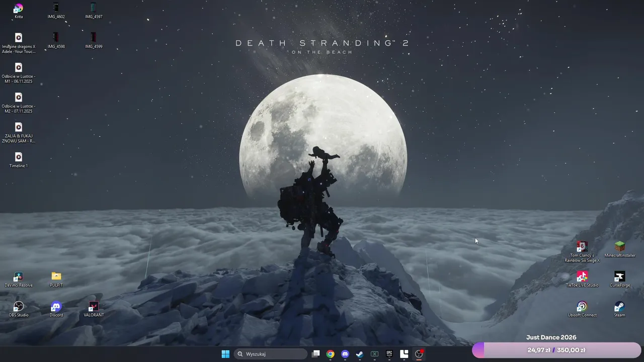Select Odbicie w Lustrze M2 video file
Image resolution: width=644 pixels, height=362 pixels.
click(x=19, y=103)
